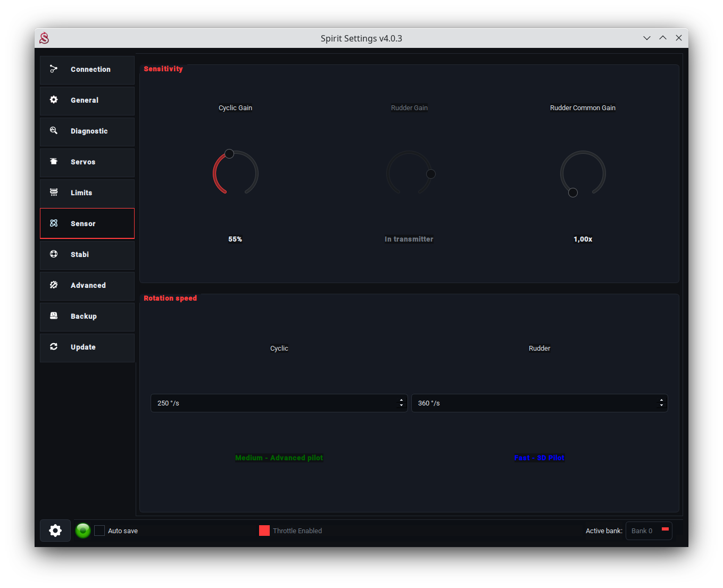Click the Cyclic Gain dial knob
723x588 pixels.
point(229,154)
